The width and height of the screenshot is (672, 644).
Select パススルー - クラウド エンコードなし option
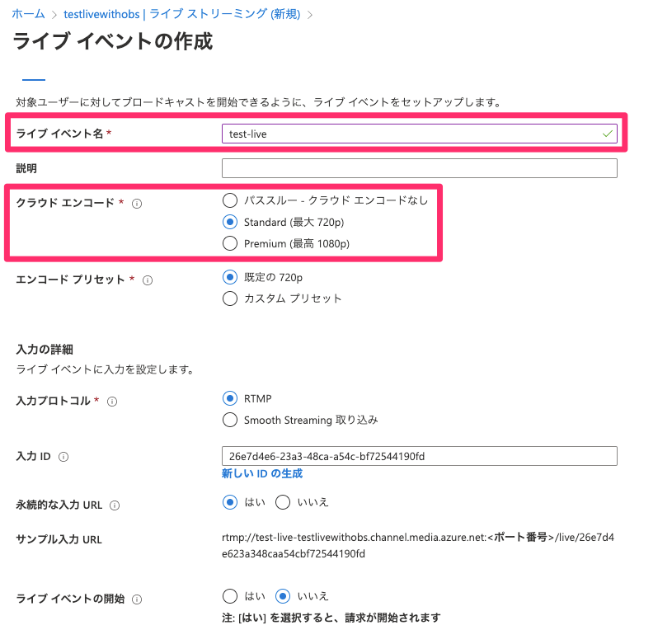click(230, 200)
